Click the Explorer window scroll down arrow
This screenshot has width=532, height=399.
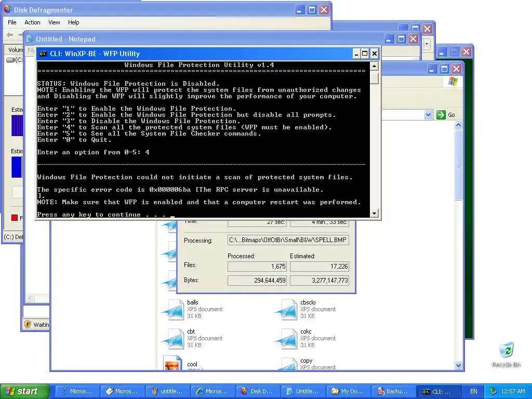pyautogui.click(x=458, y=365)
